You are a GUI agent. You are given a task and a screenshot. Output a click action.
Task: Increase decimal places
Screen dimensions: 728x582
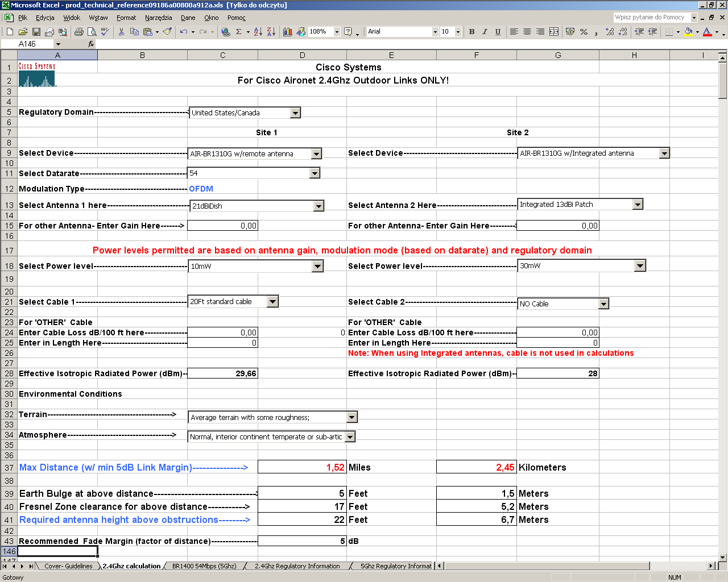(x=610, y=32)
